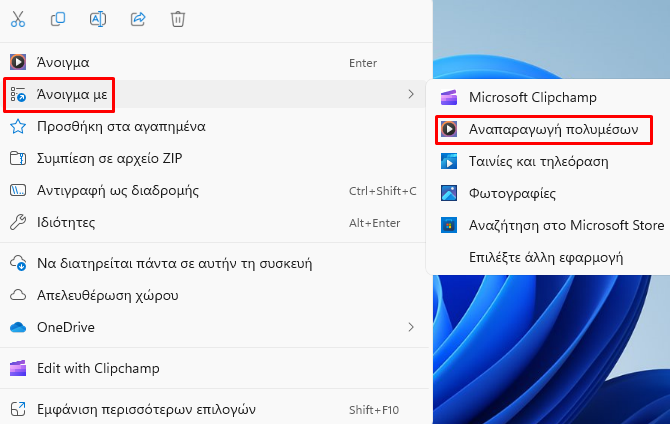
Task: Open the Άνοιγμα με submenu
Action: (215, 94)
